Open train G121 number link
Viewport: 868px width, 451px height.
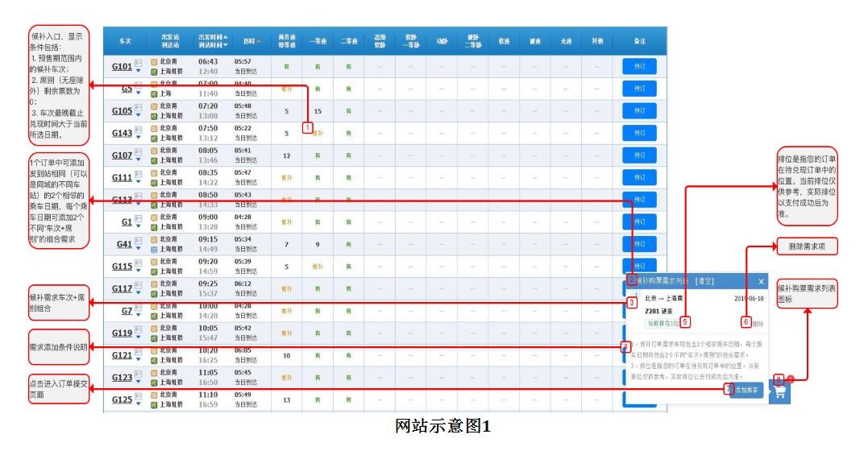(122, 355)
